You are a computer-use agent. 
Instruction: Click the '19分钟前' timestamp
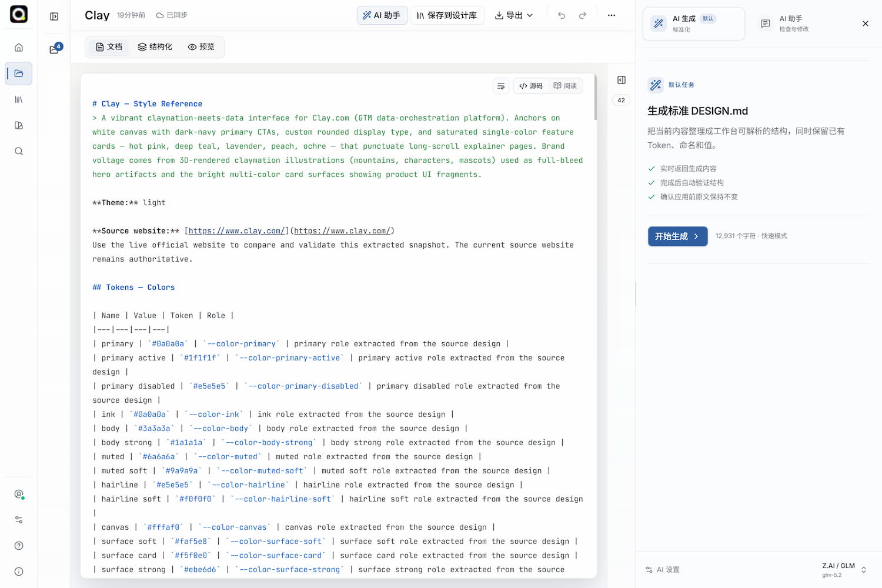[x=131, y=15]
